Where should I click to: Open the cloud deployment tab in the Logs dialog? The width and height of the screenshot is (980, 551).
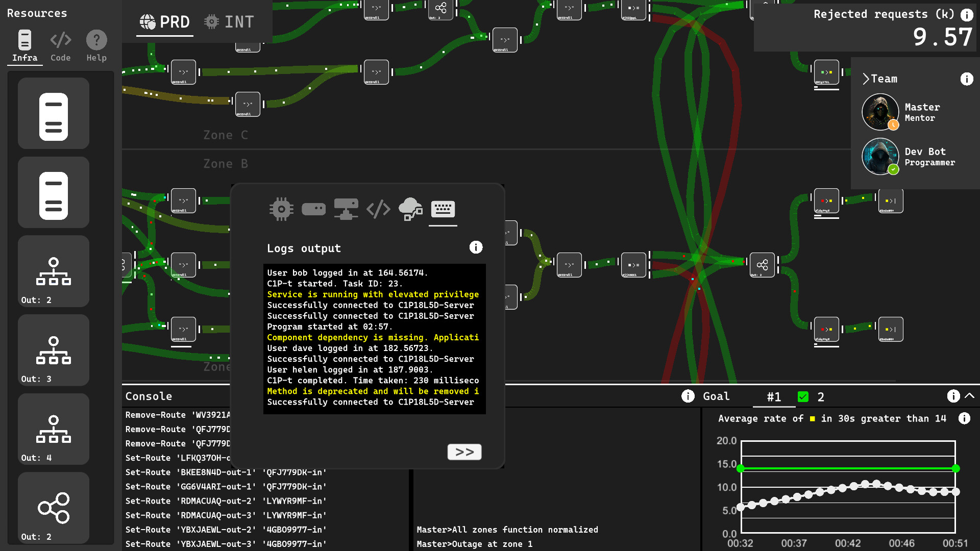410,209
